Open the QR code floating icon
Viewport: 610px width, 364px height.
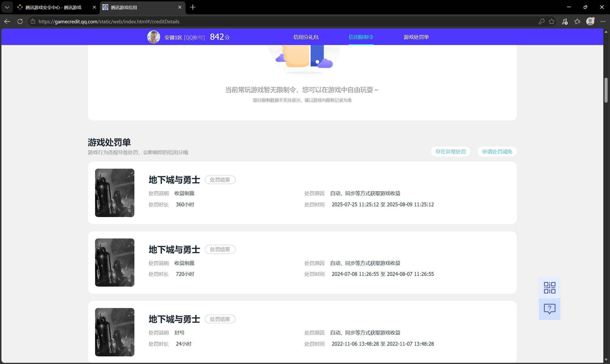coord(549,288)
